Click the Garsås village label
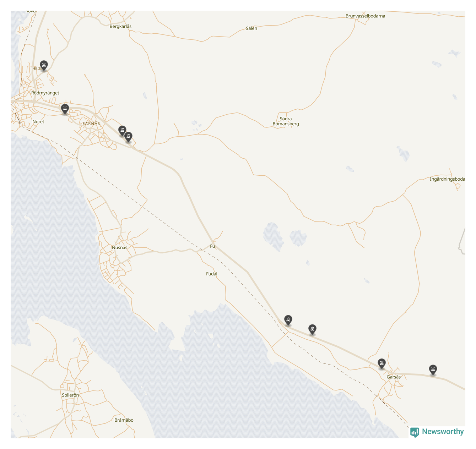This screenshot has width=476, height=449. (x=394, y=377)
